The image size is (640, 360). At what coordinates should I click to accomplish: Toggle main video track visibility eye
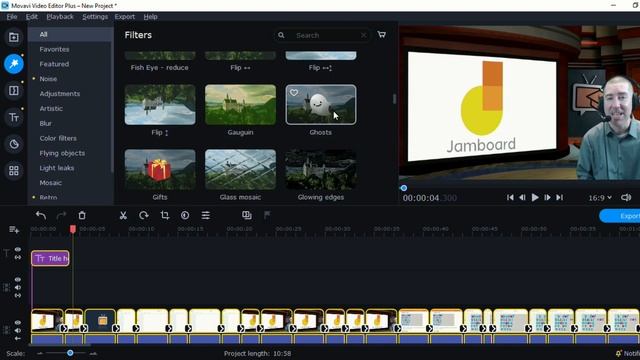coord(18,322)
